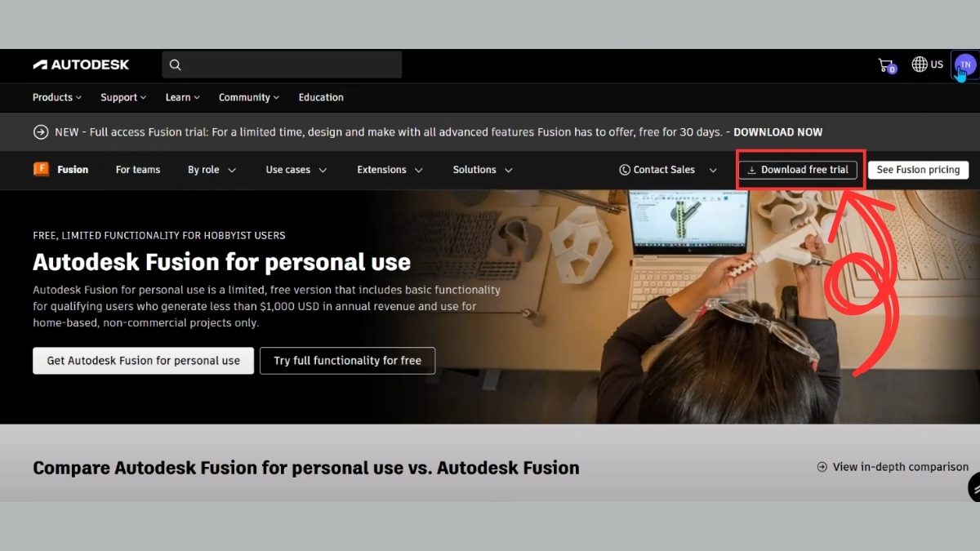Click the clock icon next to Contact Sales
This screenshot has height=551, width=980.
tap(625, 170)
